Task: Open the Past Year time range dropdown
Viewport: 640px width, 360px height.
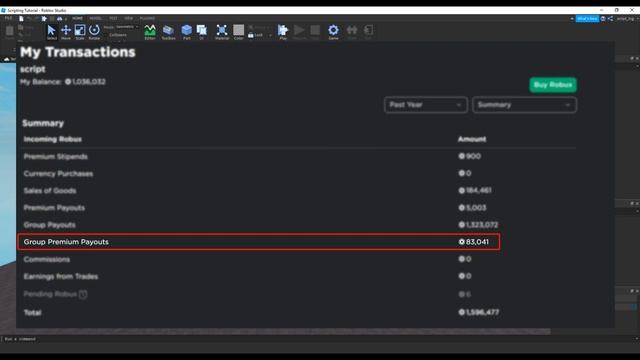Action: coord(426,105)
